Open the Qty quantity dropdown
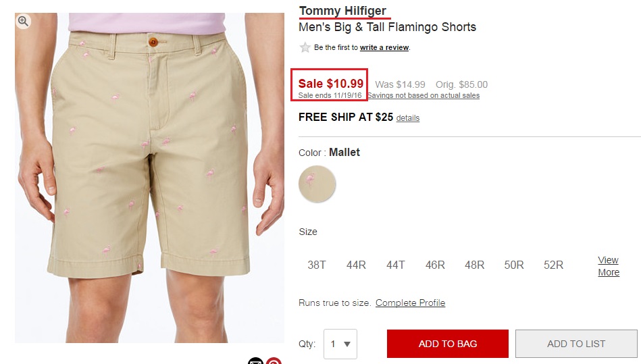The width and height of the screenshot is (641, 364). 340,344
